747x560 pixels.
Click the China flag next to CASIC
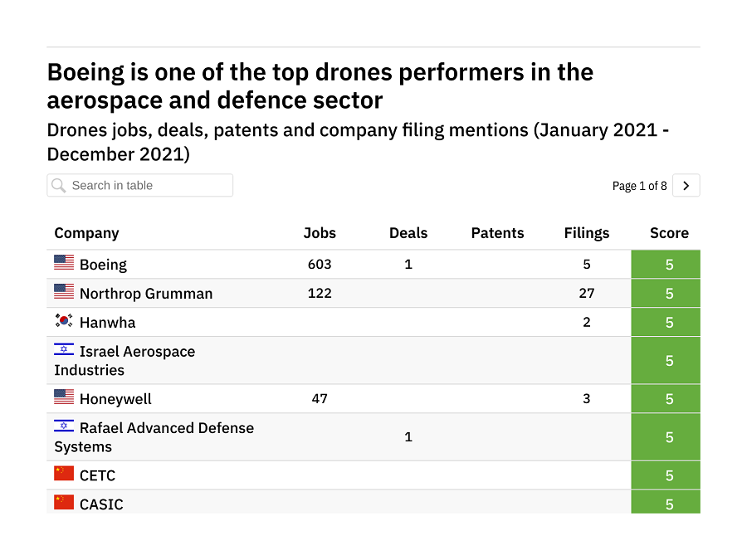tap(64, 503)
